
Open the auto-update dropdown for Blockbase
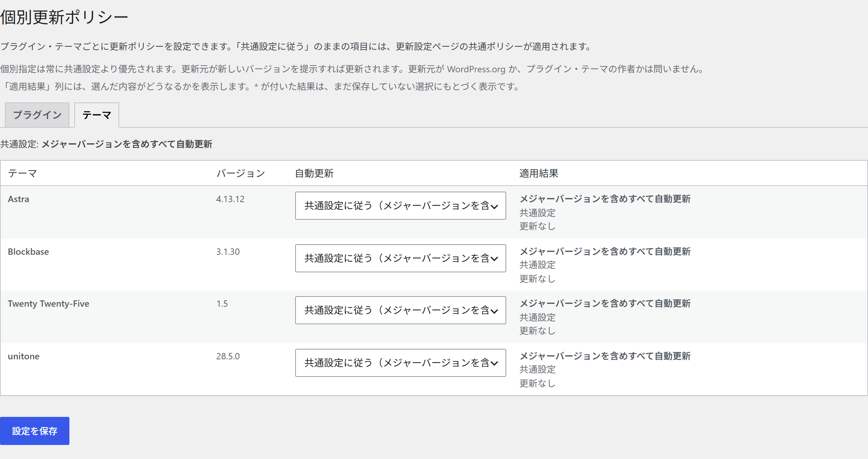coord(400,258)
